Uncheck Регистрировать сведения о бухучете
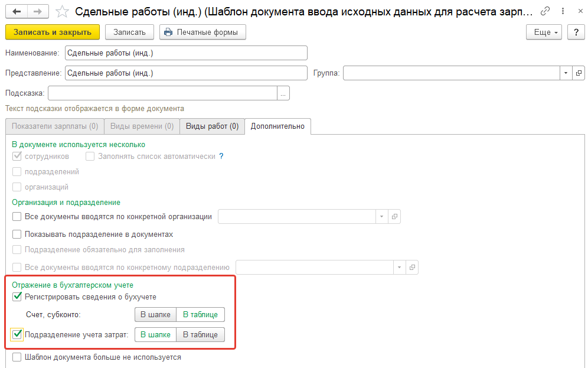 coord(17,297)
